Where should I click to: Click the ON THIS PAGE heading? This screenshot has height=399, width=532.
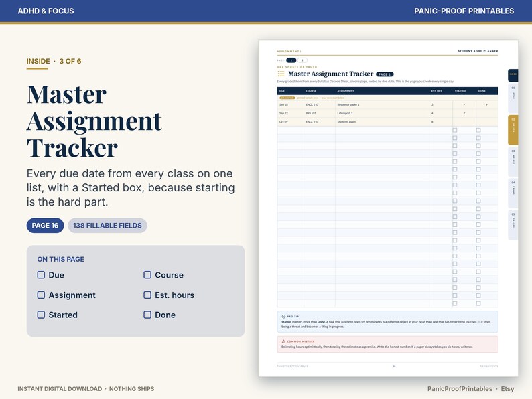[61, 259]
